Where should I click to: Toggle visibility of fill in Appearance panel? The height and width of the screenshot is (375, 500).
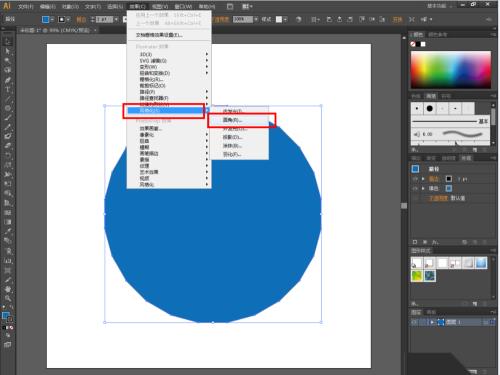(x=415, y=188)
